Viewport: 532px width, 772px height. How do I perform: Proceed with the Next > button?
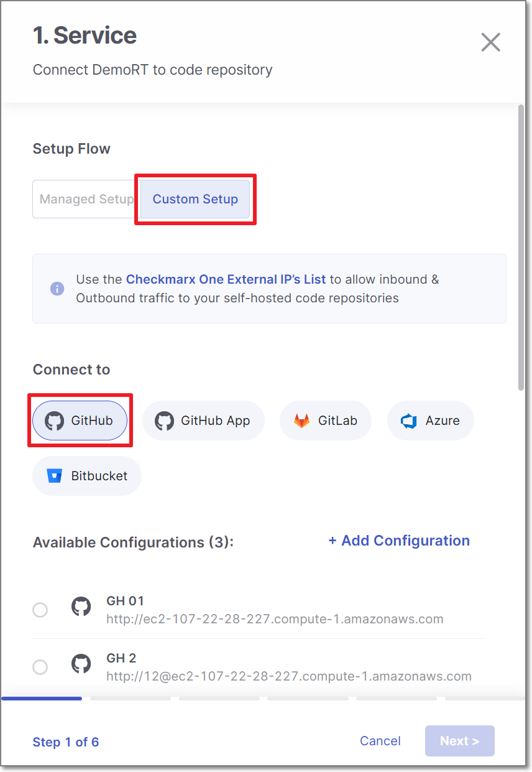pyautogui.click(x=460, y=741)
